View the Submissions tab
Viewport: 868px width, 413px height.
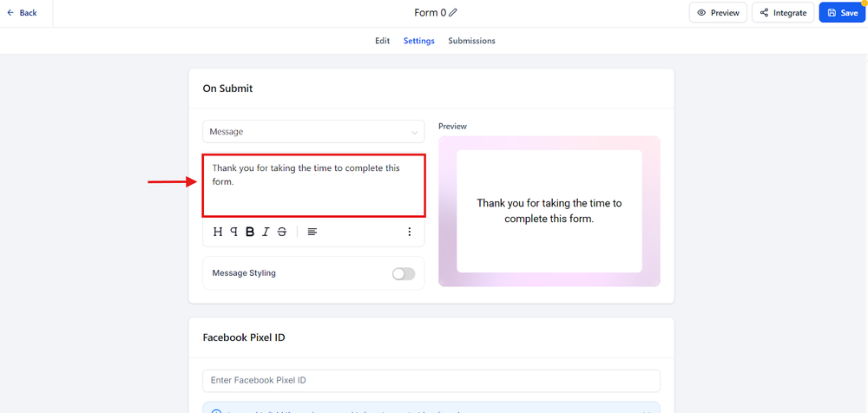(x=471, y=41)
